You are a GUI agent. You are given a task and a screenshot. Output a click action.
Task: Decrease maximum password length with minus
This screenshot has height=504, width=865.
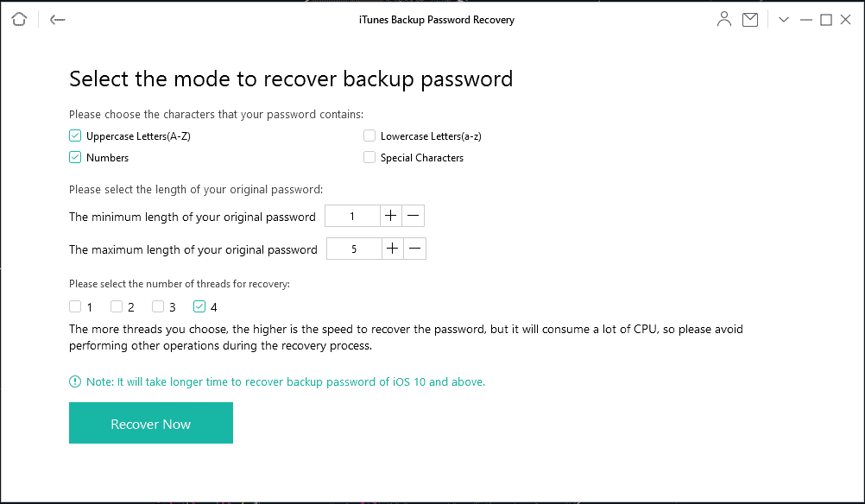[x=415, y=249]
